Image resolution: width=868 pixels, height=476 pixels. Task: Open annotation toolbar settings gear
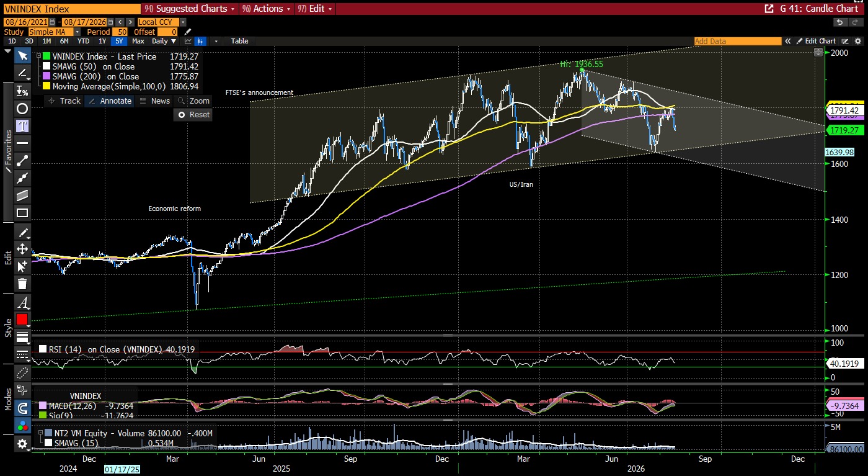point(22,444)
